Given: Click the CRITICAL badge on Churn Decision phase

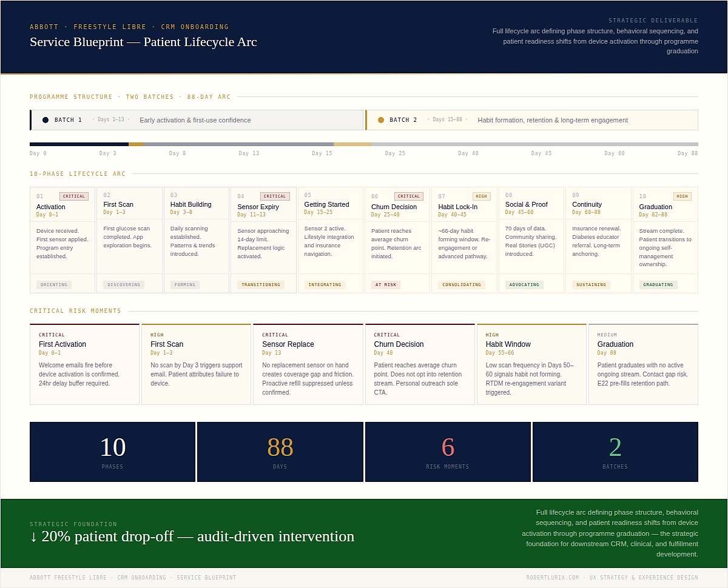Looking at the screenshot, I should (408, 196).
